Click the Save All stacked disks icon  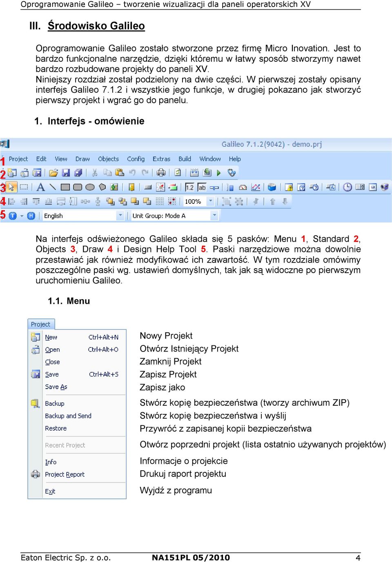[78, 173]
